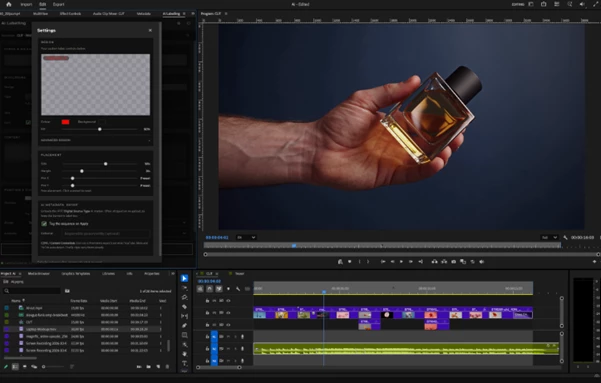Close the Settings dialog with the X button
The height and width of the screenshot is (383, 601).
pos(150,30)
